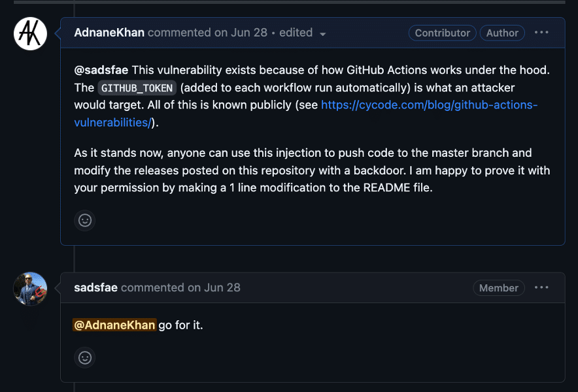
Task: Click the paragraph mentioning the README file
Action: point(312,171)
